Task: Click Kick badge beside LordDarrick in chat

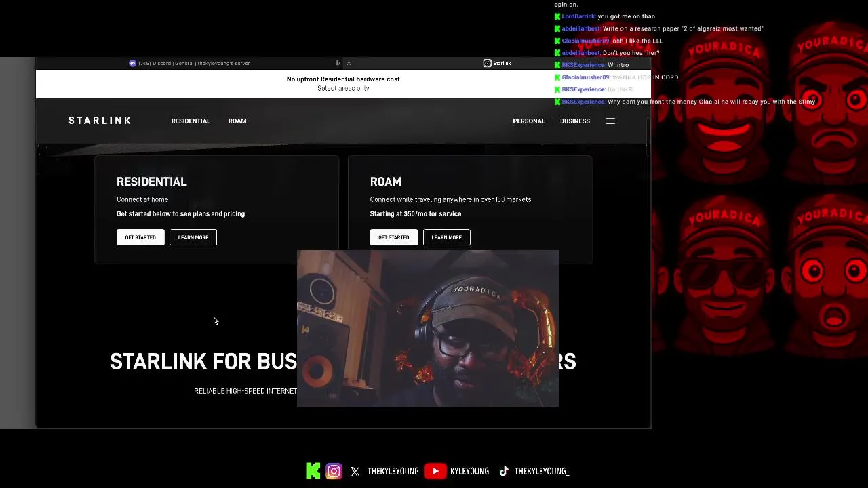Action: [x=557, y=16]
